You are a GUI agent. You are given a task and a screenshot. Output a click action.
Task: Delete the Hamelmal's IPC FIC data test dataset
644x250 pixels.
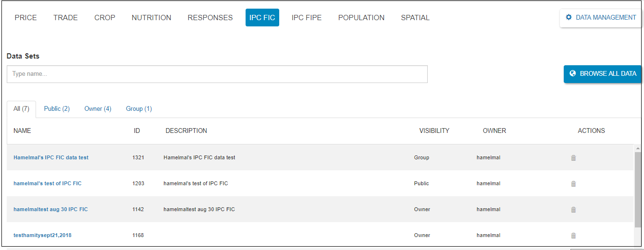(573, 158)
